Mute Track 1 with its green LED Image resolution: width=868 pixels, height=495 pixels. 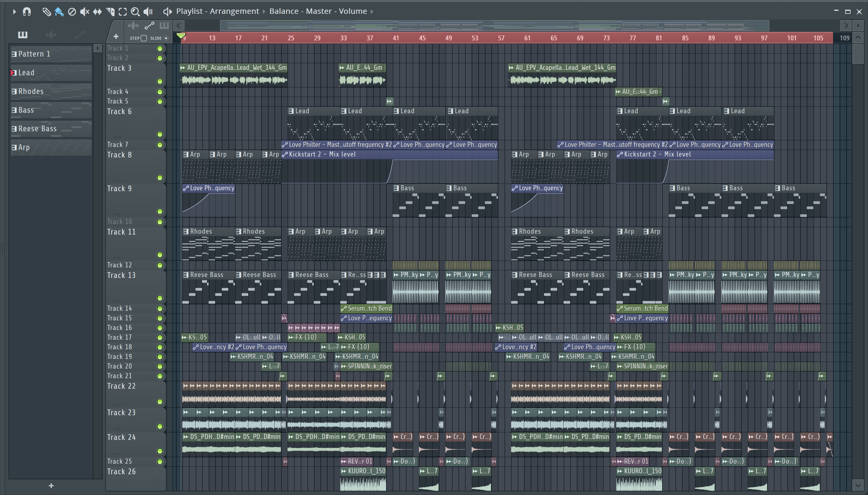pos(159,48)
